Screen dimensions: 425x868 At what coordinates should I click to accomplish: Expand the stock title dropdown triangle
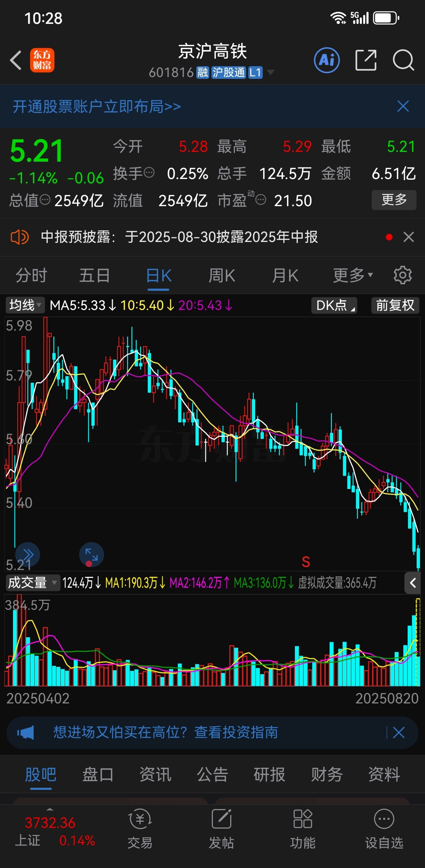270,72
